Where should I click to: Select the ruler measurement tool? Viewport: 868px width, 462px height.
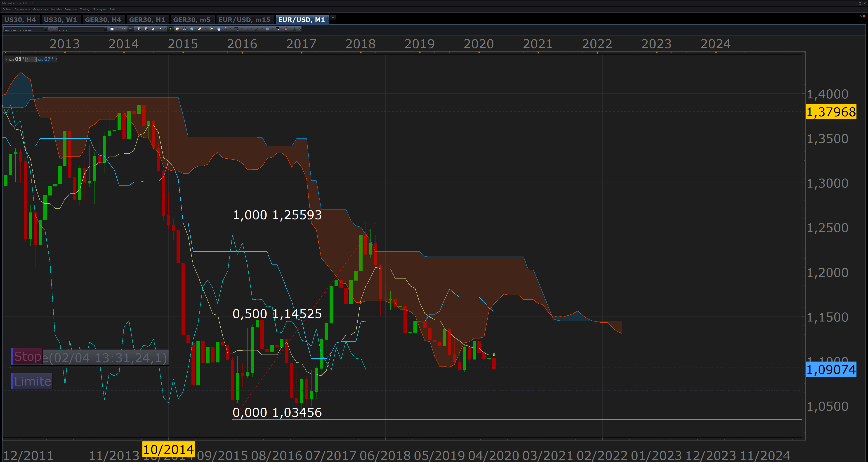pyautogui.click(x=200, y=29)
